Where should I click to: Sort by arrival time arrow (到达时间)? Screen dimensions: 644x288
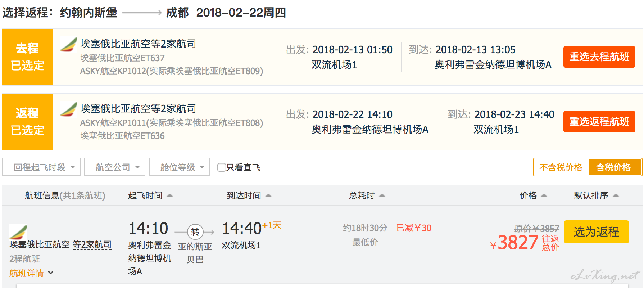pyautogui.click(x=268, y=195)
